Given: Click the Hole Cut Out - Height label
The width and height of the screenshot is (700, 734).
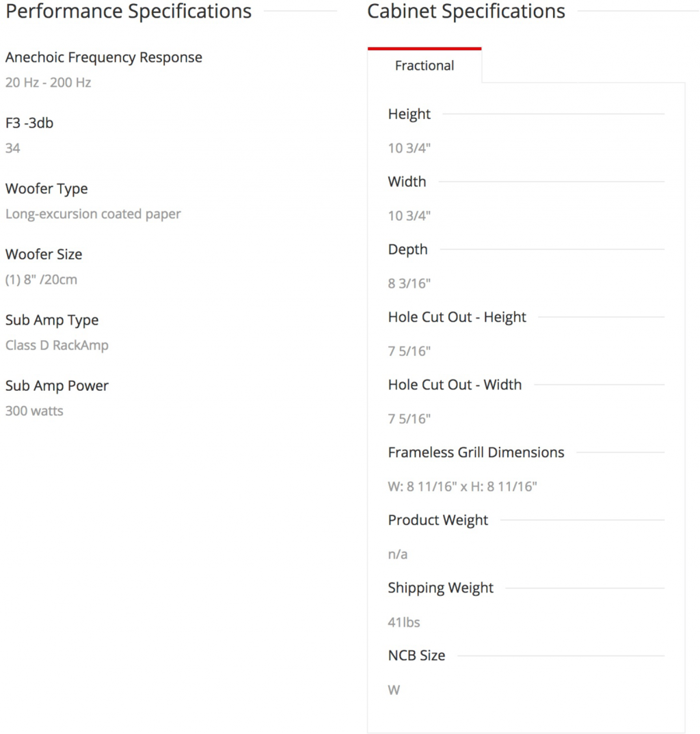Looking at the screenshot, I should 457,317.
